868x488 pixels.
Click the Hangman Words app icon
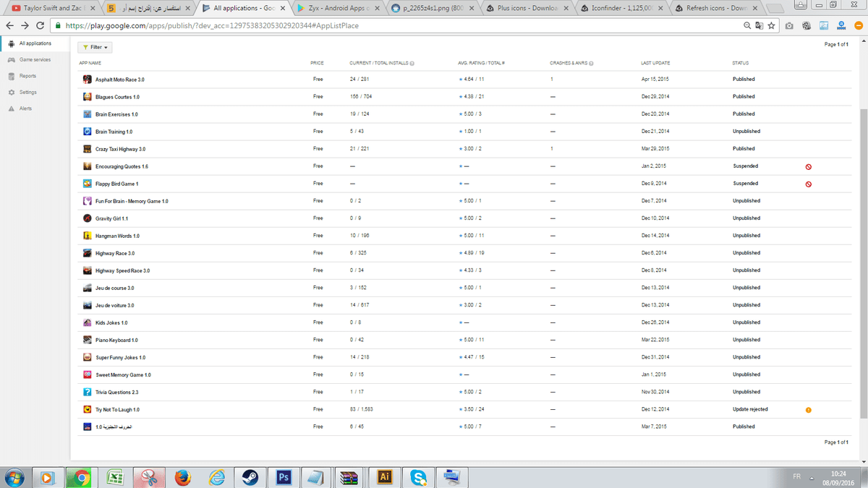click(87, 236)
